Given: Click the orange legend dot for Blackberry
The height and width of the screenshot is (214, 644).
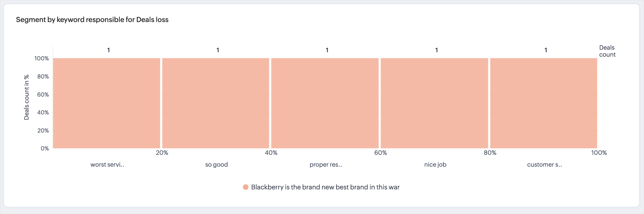Looking at the screenshot, I should [245, 187].
